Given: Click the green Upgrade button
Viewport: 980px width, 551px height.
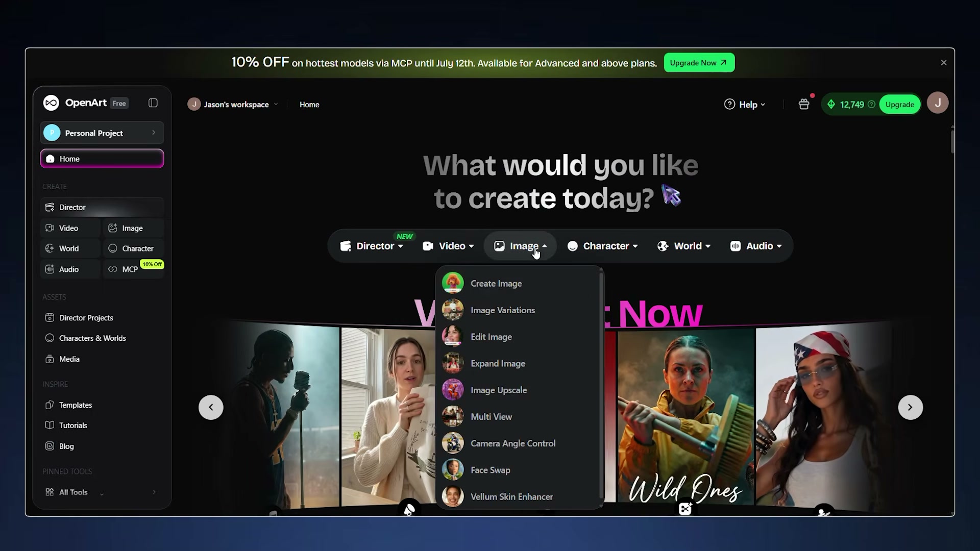Looking at the screenshot, I should pos(899,105).
